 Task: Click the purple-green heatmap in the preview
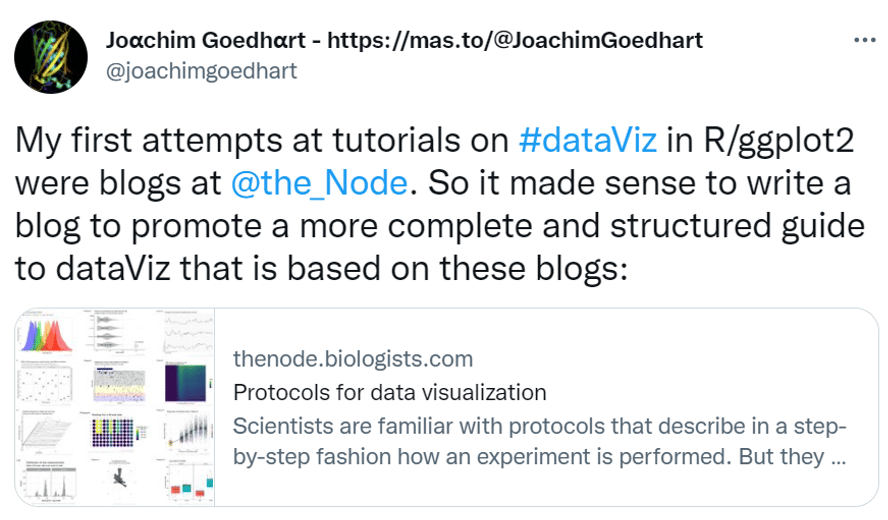189,381
